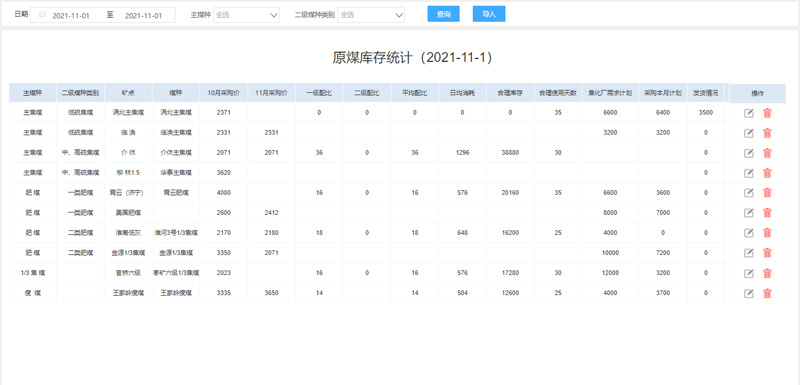Click the 二级配比 column header
This screenshot has height=385, width=800.
click(367, 93)
